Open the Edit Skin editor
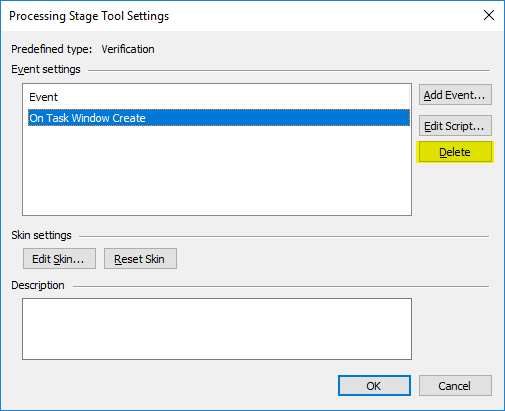Screen dimensions: 505x411 tap(59, 259)
